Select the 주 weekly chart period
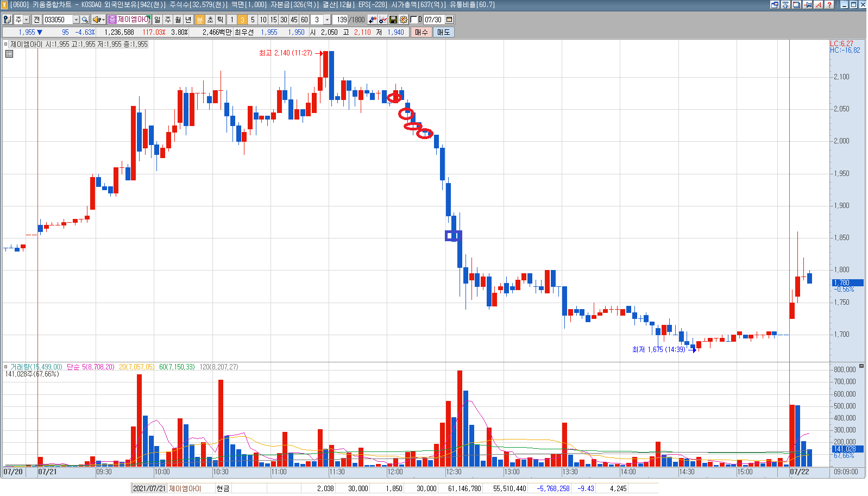 tap(167, 20)
